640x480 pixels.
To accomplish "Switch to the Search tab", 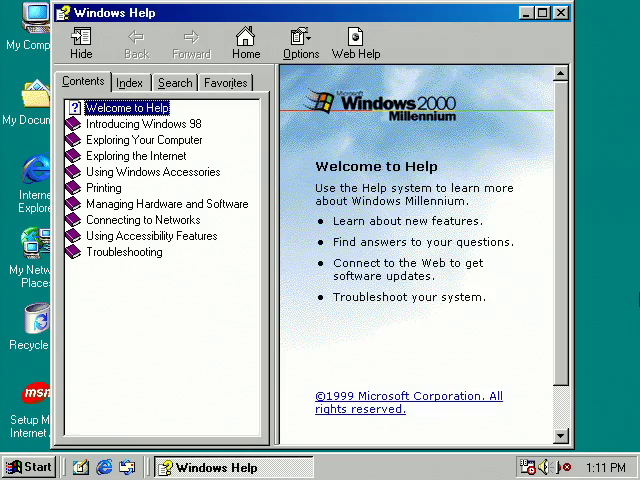I will point(175,83).
